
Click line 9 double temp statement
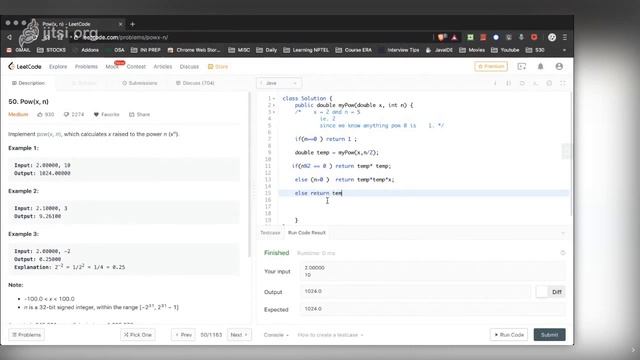coord(337,153)
